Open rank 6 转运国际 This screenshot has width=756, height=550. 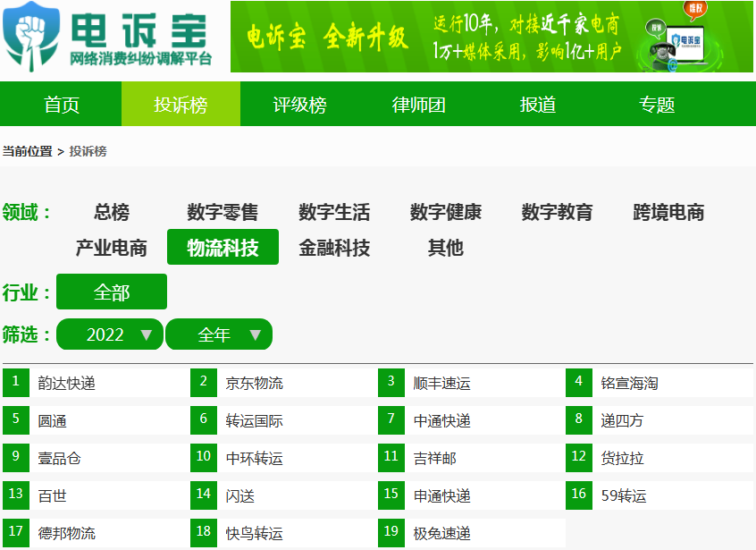pos(284,420)
